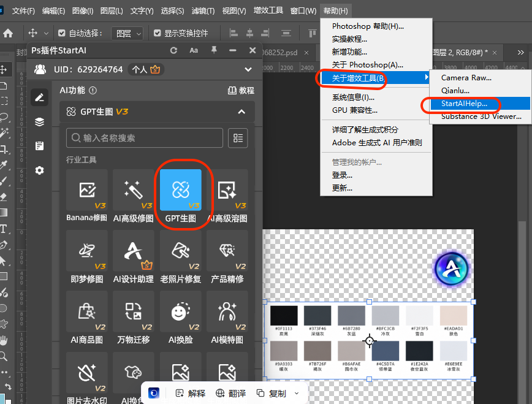This screenshot has height=404, width=532.
Task: Click the 复制 button in popup bar
Action: (x=272, y=393)
